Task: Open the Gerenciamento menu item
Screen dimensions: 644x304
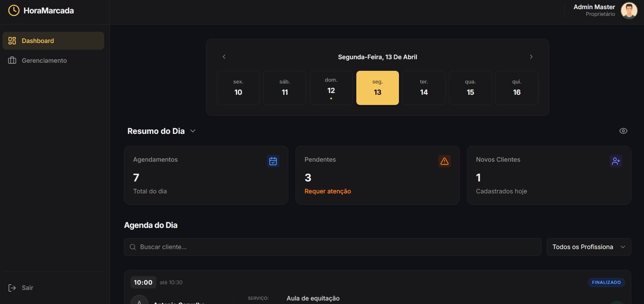Action: 53,61
